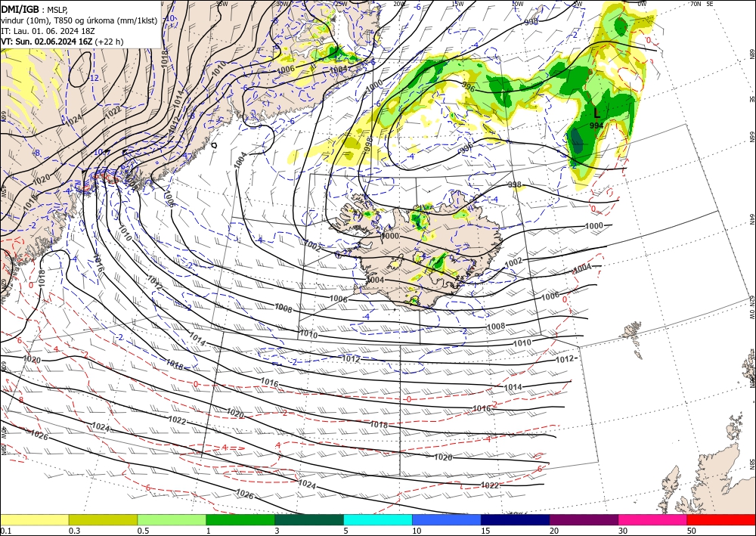Image resolution: width=756 pixels, height=536 pixels.
Task: Select the 'IT: Lau. 01. 06. 2024 18Z' line
Action: point(48,31)
